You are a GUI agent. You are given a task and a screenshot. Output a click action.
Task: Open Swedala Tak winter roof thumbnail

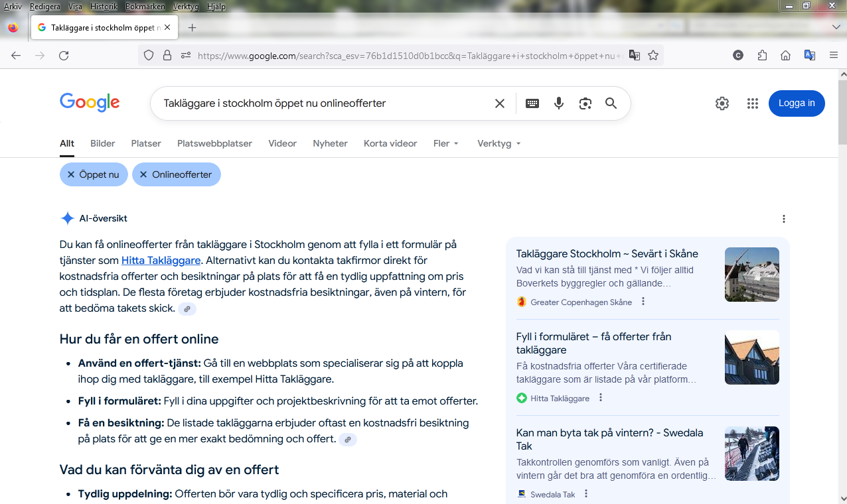pyautogui.click(x=751, y=454)
